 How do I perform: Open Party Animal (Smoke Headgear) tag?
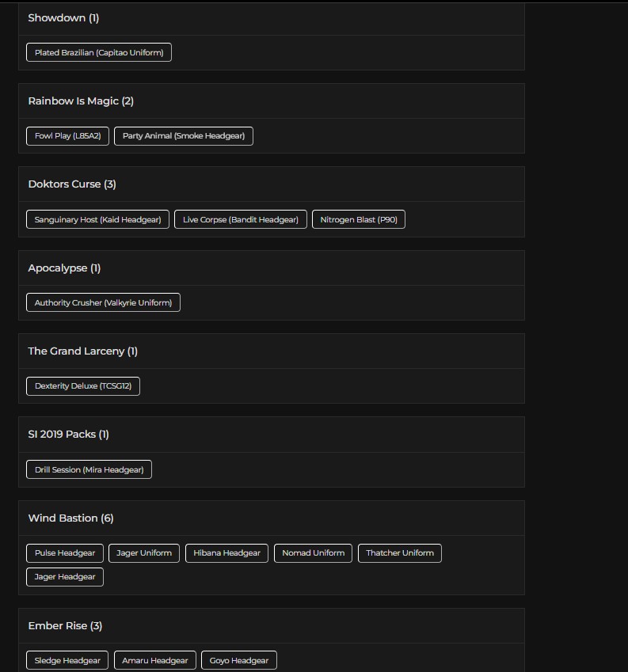[184, 136]
